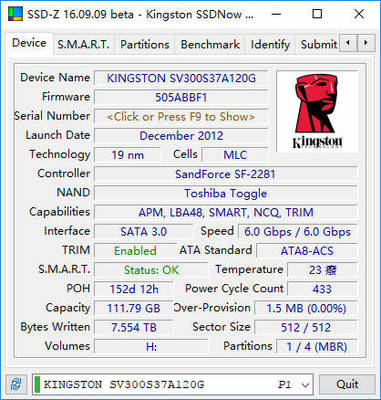Click the over-provision value 1.5 MB (0.00%)
The image size is (381, 400).
pos(306,308)
